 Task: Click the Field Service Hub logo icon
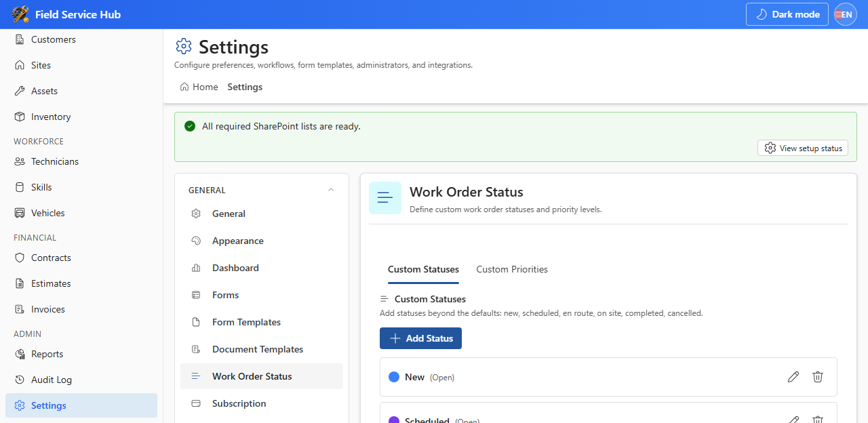click(x=20, y=14)
